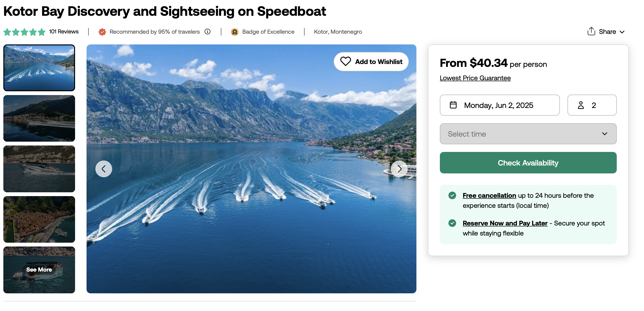Viewport: 644px width, 311px height.
Task: Click the Check Availability button
Action: (x=528, y=163)
